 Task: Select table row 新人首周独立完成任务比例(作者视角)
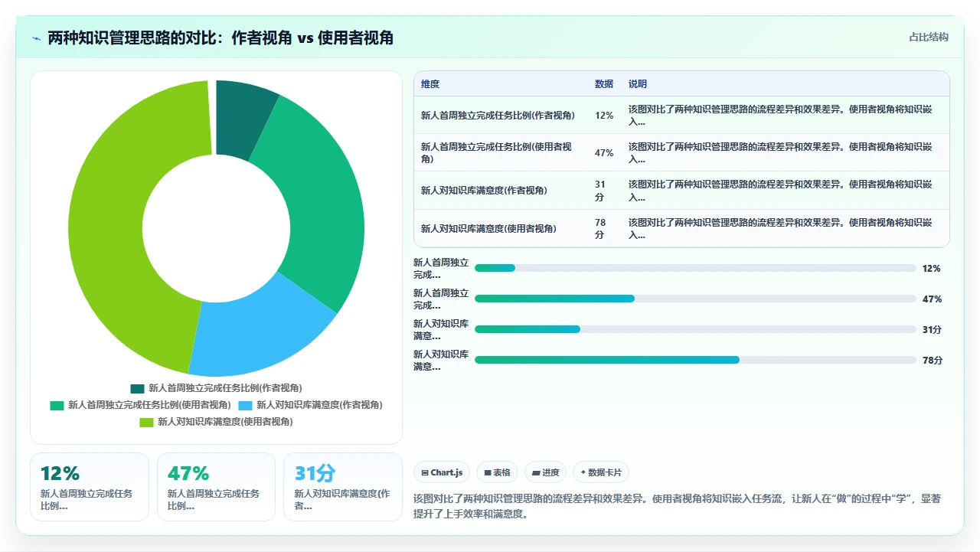click(x=681, y=115)
